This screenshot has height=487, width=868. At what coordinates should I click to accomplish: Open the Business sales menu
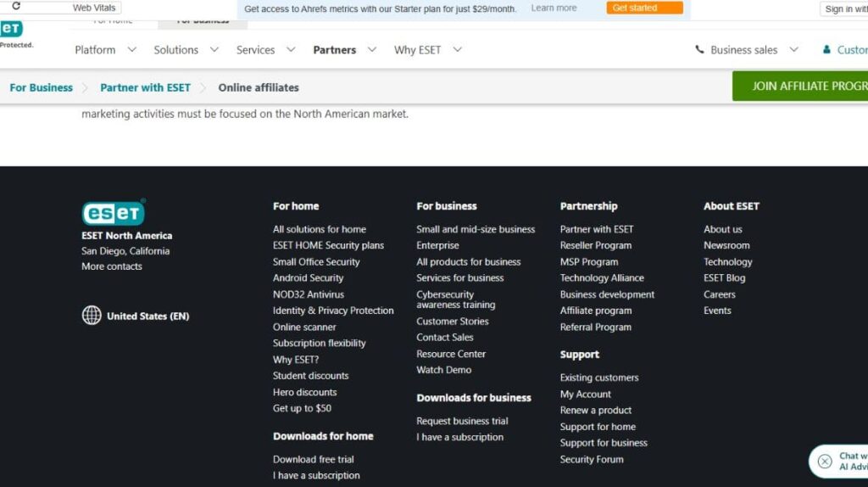tap(744, 50)
